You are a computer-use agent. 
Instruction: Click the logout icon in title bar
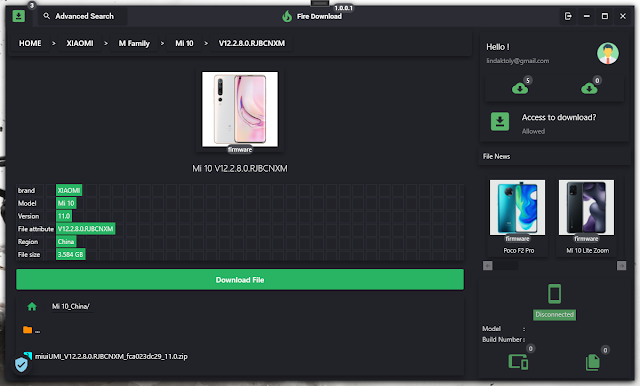pyautogui.click(x=568, y=16)
